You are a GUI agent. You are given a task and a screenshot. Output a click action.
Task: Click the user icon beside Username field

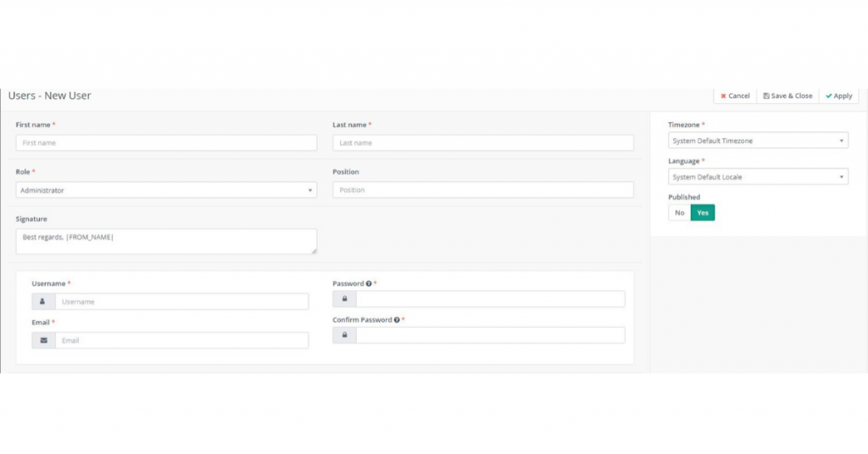tap(43, 302)
